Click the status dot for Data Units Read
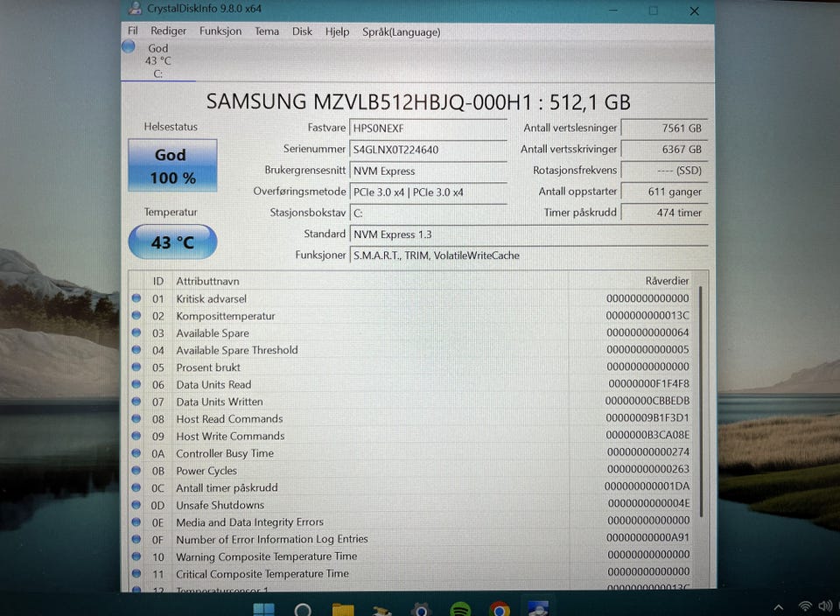840x616 pixels. click(136, 384)
